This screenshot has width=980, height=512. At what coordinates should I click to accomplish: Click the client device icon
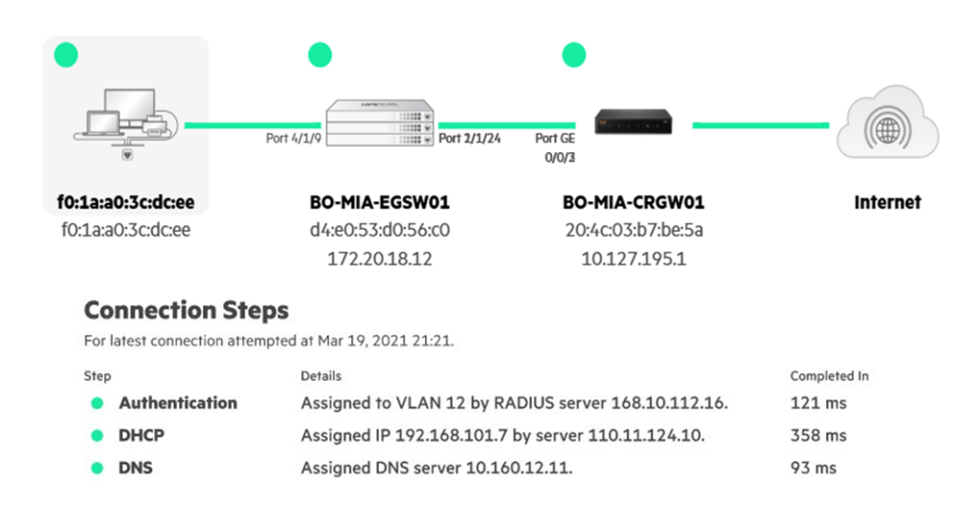tap(125, 120)
